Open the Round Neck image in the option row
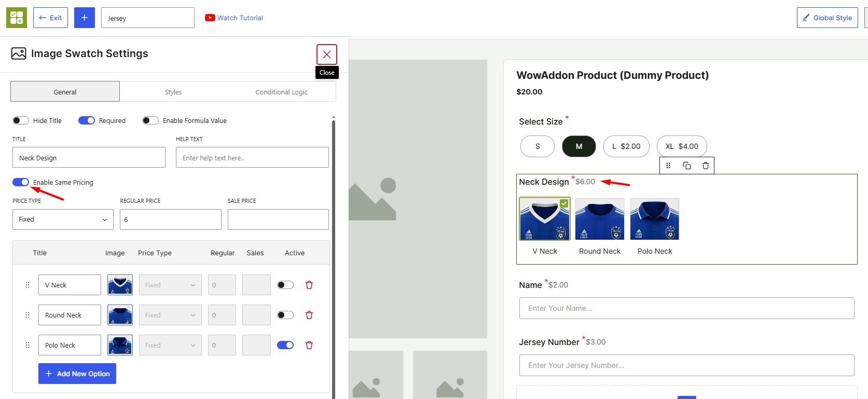 120,315
